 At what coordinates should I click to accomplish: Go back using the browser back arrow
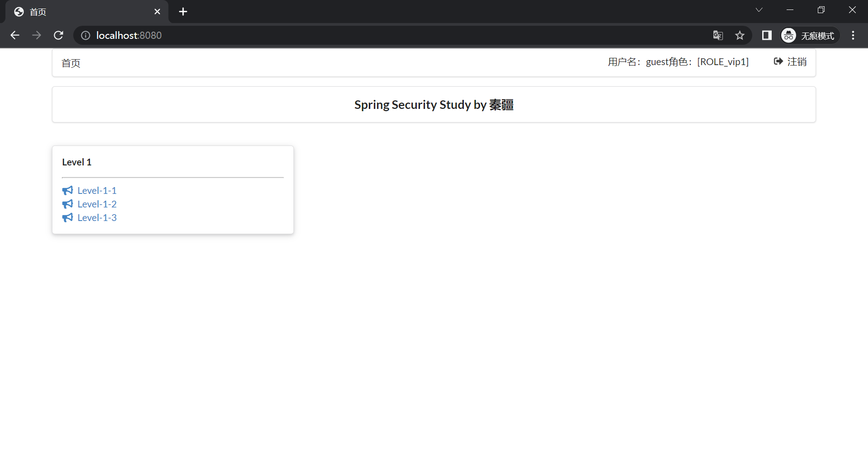pos(15,35)
